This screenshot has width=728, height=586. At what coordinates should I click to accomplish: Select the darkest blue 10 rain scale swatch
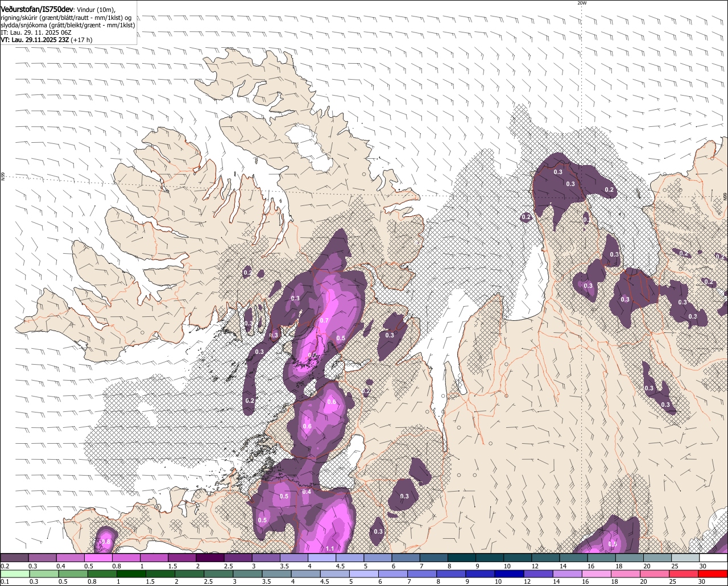(510, 573)
